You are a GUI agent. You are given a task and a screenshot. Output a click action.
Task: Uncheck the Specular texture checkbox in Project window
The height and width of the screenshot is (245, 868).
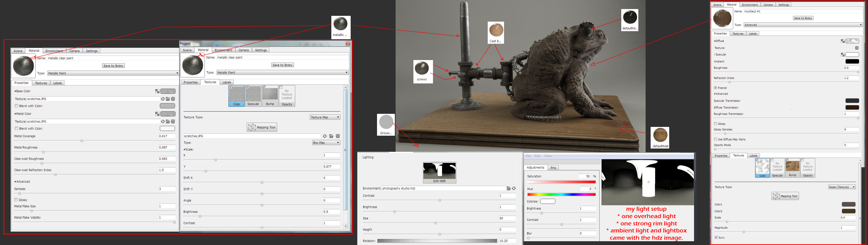247,87
